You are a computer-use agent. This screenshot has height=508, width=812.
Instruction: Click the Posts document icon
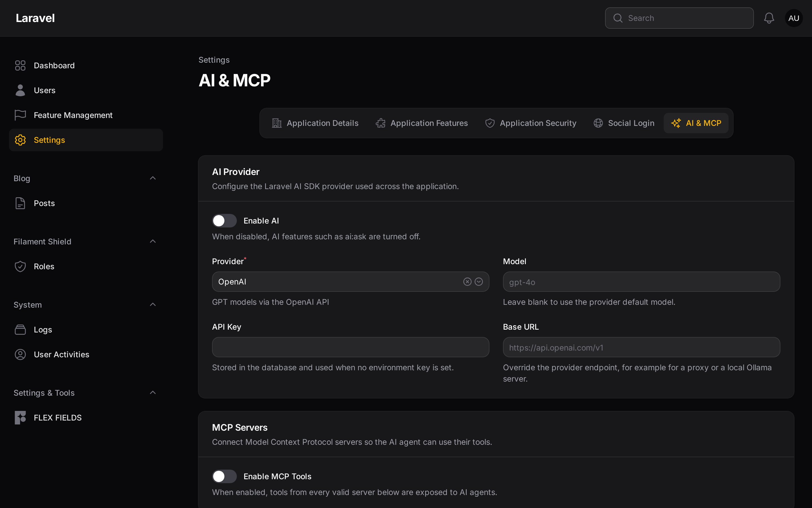pos(20,203)
